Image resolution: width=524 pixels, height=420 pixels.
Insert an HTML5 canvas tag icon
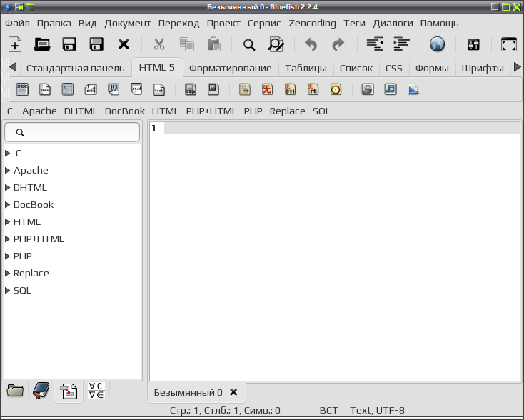pyautogui.click(x=413, y=89)
